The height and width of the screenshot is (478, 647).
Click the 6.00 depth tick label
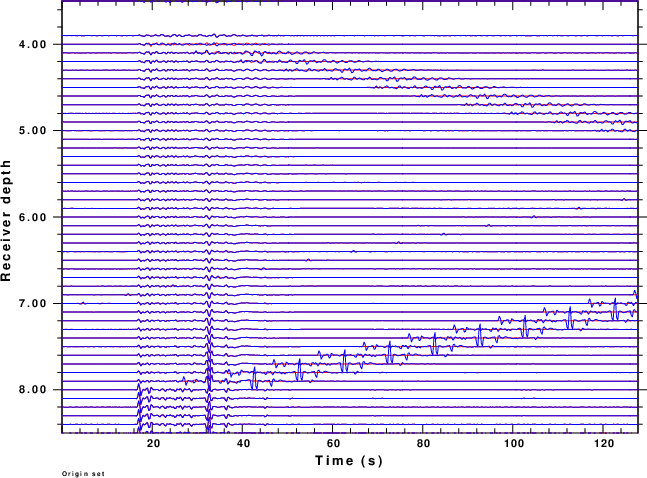[x=33, y=217]
